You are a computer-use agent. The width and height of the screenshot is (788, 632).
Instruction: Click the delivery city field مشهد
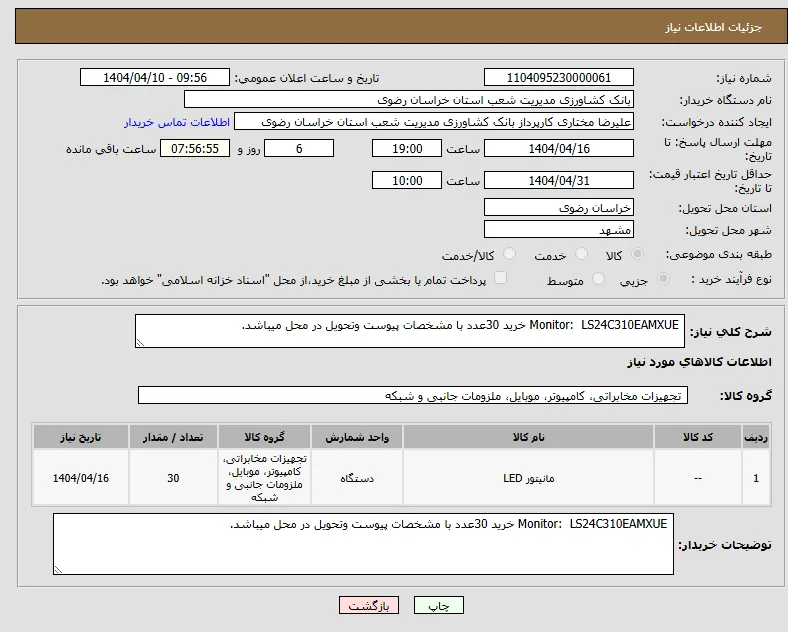[559, 230]
